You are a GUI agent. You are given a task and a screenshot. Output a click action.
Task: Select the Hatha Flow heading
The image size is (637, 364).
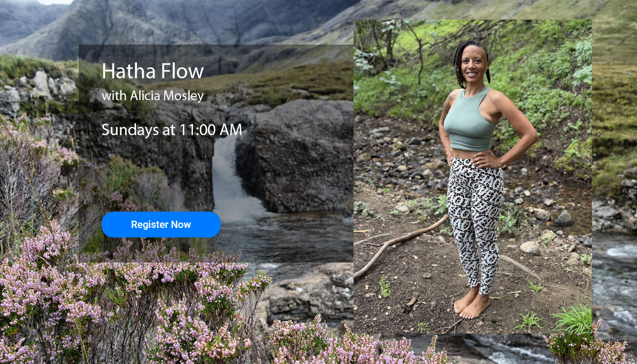point(152,71)
